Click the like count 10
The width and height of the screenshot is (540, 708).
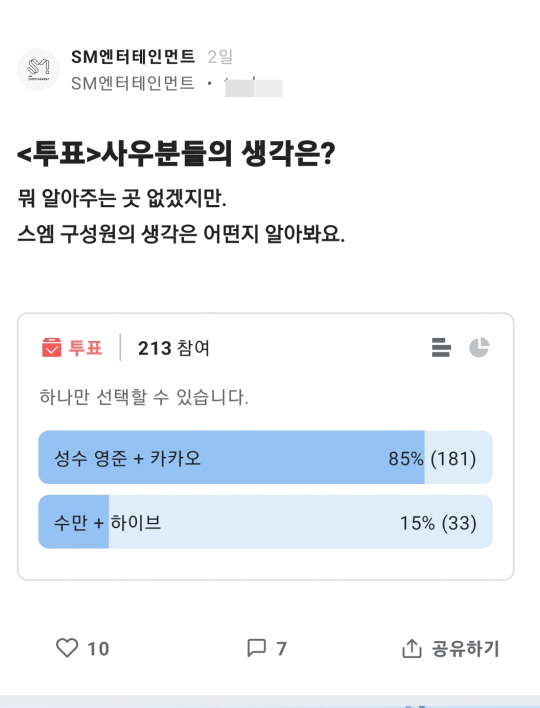point(98,649)
